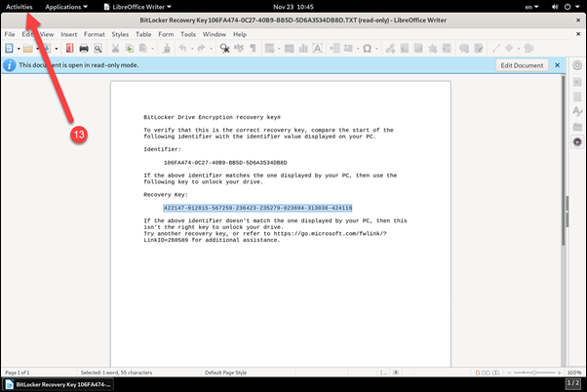Click the Insert Cross-reference icon
The width and height of the screenshot is (587, 392).
coord(447,49)
